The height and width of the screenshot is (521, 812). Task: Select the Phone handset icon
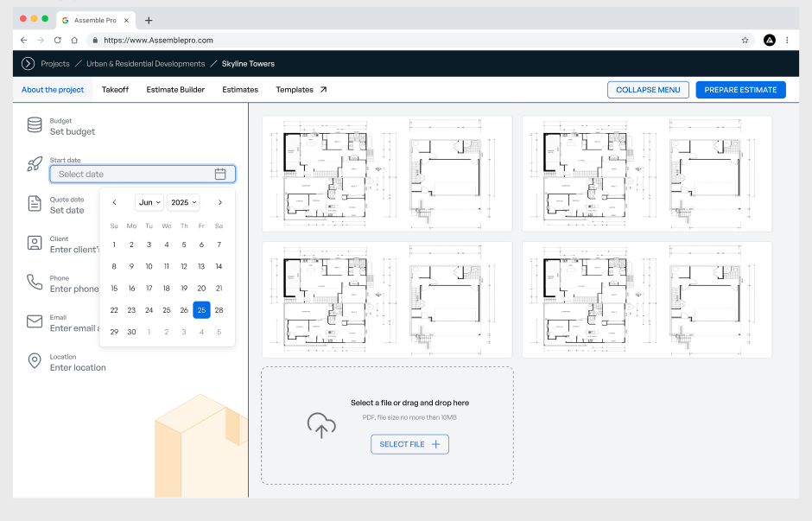coord(35,282)
